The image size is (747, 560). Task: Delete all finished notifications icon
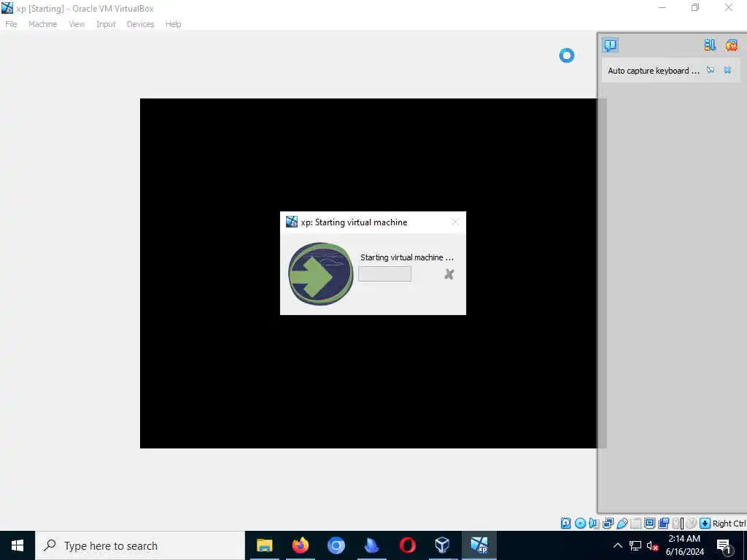(x=731, y=44)
